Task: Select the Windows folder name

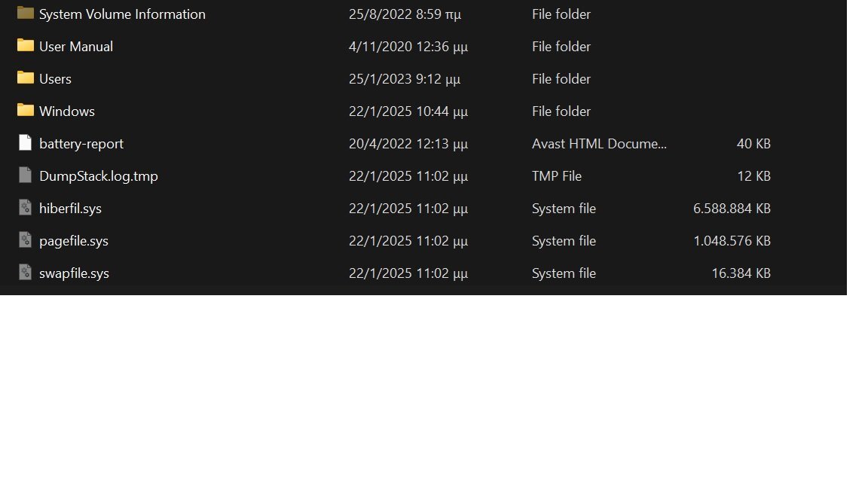Action: coord(67,111)
